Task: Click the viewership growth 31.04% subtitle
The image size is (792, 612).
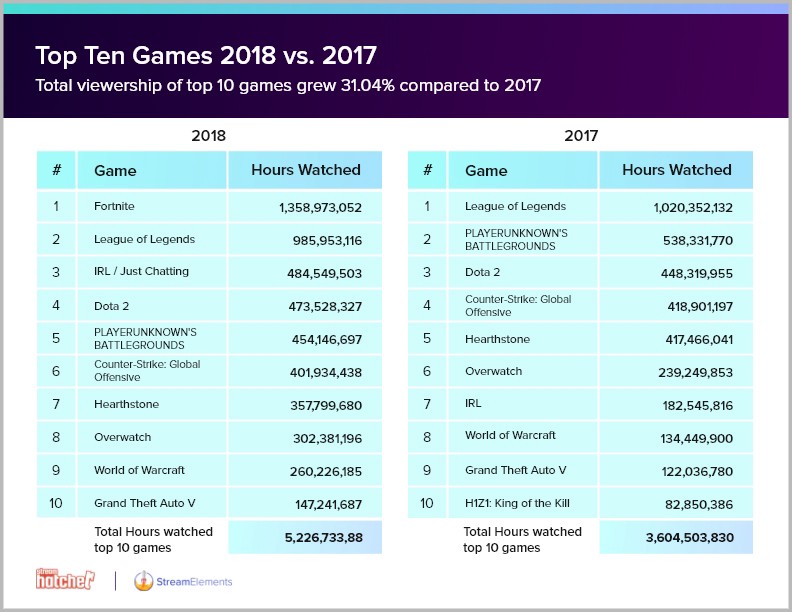Action: tap(288, 84)
